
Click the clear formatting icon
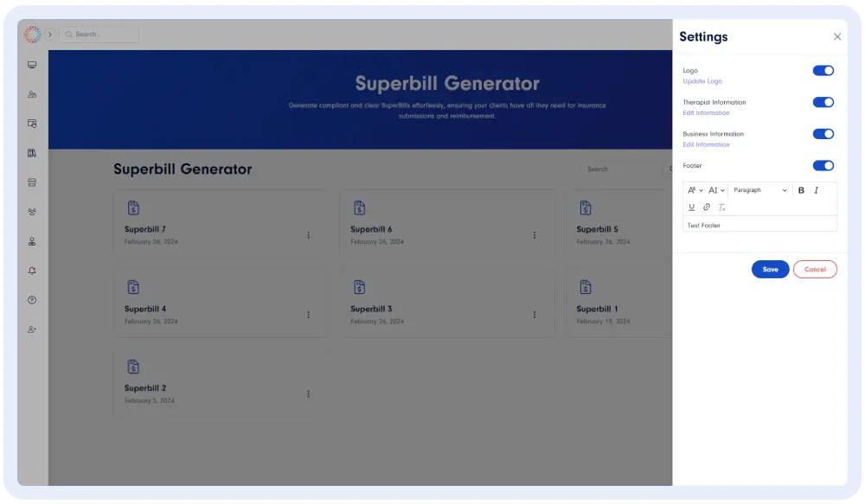[x=721, y=207]
